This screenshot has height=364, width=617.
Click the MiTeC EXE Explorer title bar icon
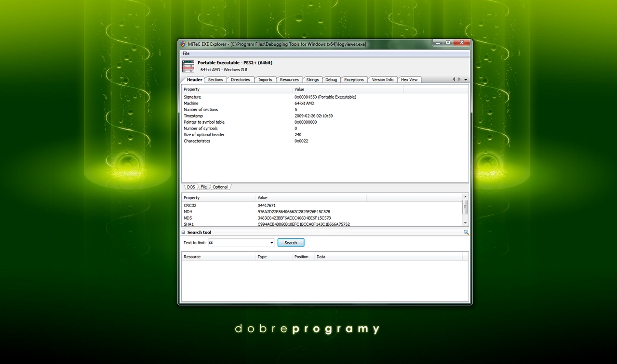tap(183, 44)
